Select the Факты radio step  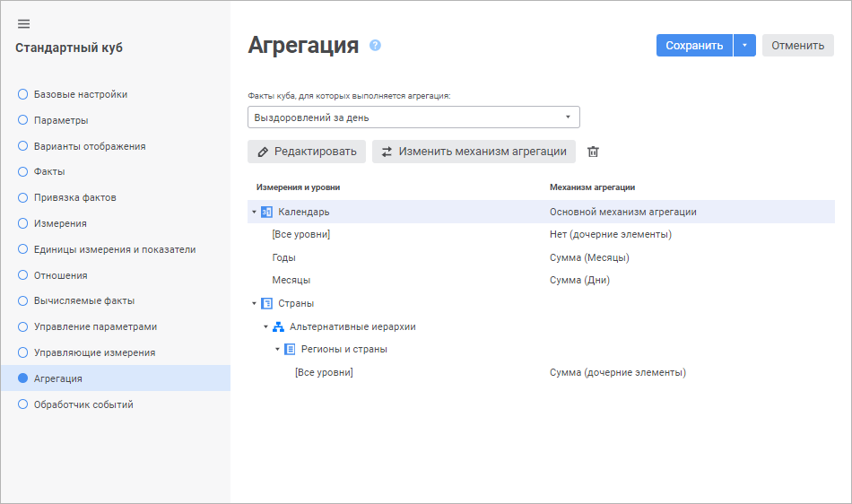click(23, 171)
